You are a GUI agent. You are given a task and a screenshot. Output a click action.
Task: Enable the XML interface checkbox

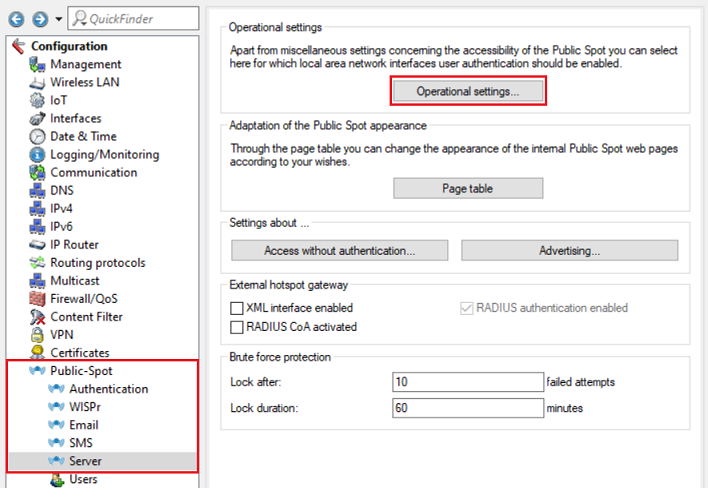pos(237,308)
